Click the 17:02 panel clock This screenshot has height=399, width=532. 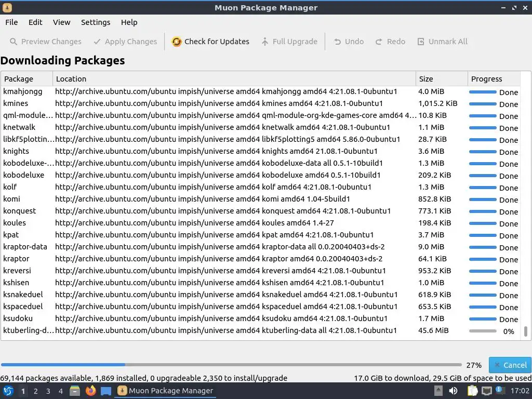point(520,391)
